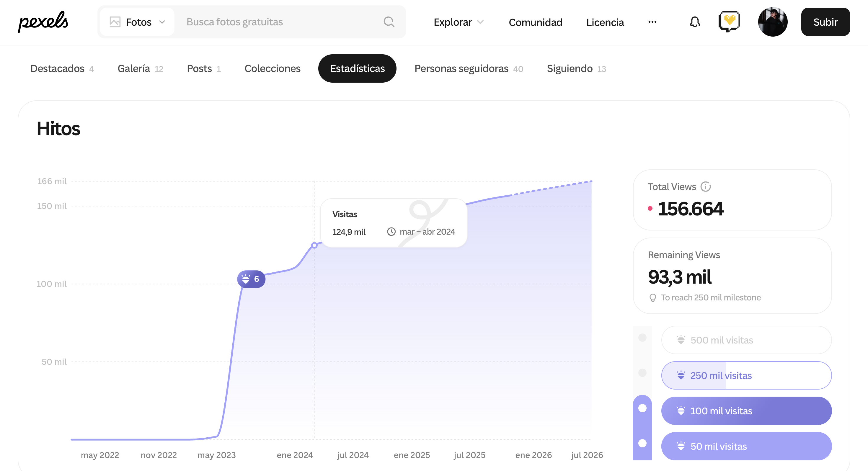Open the Personas seguidoras tab
The image size is (868, 471).
tap(468, 69)
